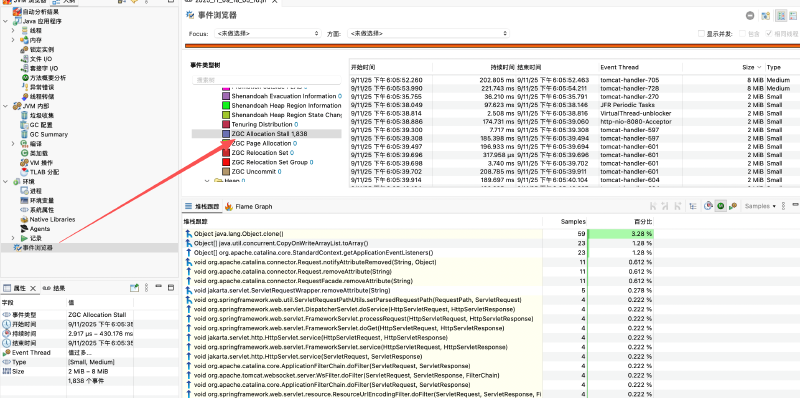Collapse the 环境 node

6,182
